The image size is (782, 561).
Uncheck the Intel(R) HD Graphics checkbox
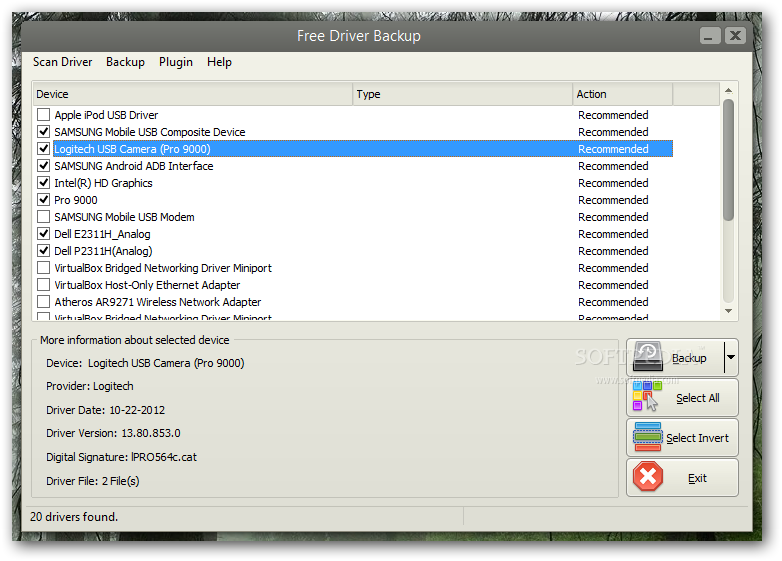click(43, 183)
